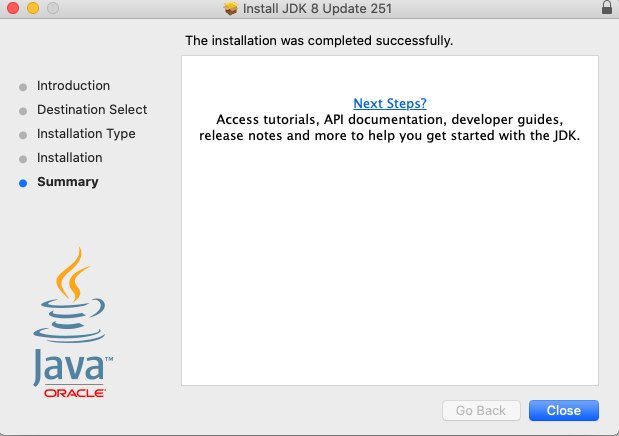Viewport: 619px width, 436px height.
Task: Select the Destination Select step
Action: pos(92,109)
